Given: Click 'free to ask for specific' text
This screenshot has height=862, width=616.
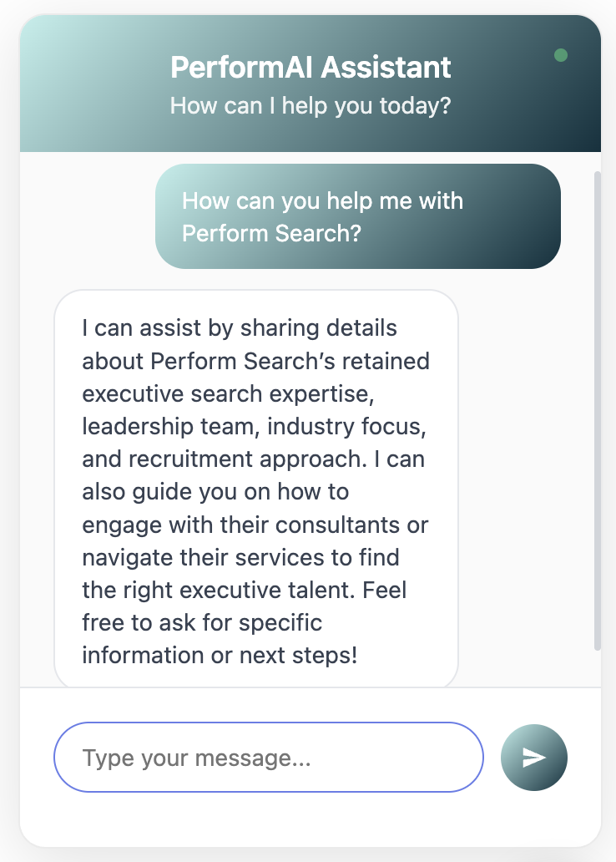Looking at the screenshot, I should click(x=202, y=623).
